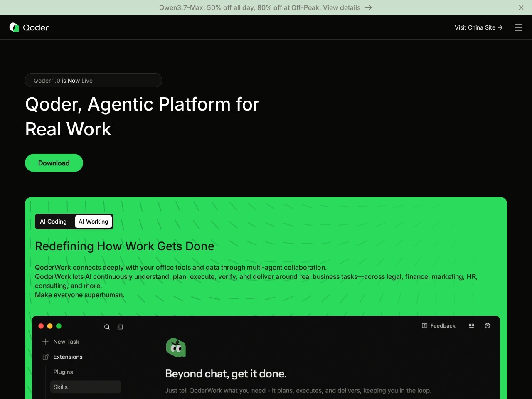
Task: Click the search icon in QoderWork
Action: [x=107, y=327]
